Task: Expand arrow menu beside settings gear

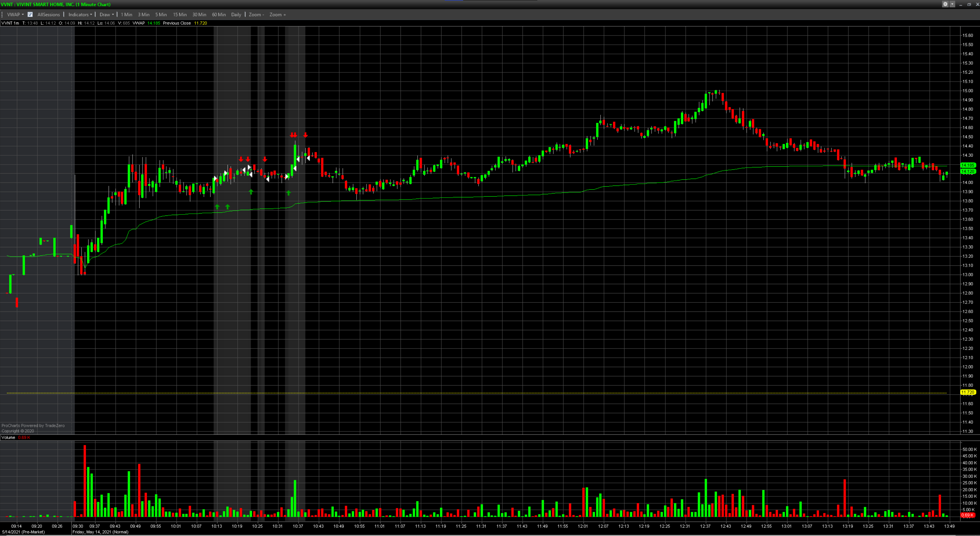Action: coord(952,4)
